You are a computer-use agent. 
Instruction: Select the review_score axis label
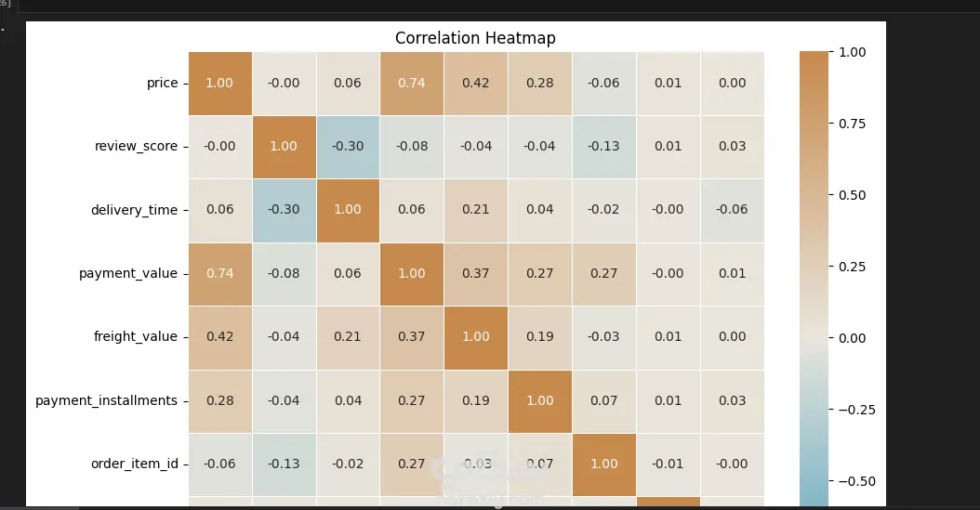click(x=136, y=146)
